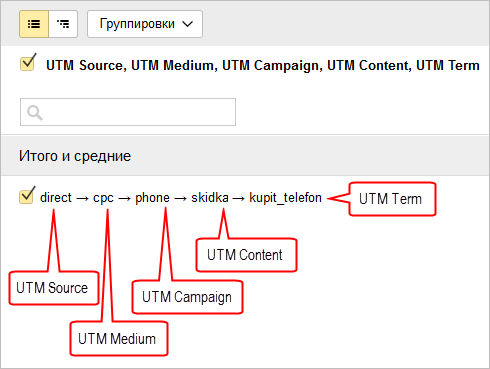Click the UTM Campaign callout label

pos(187,297)
